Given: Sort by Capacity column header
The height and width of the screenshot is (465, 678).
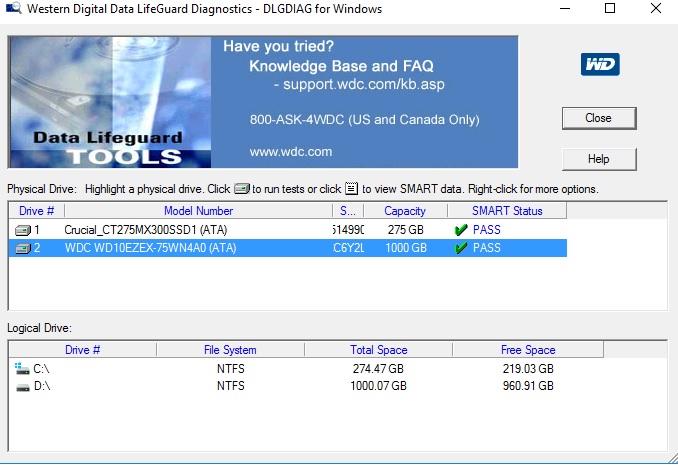Looking at the screenshot, I should pos(405,211).
